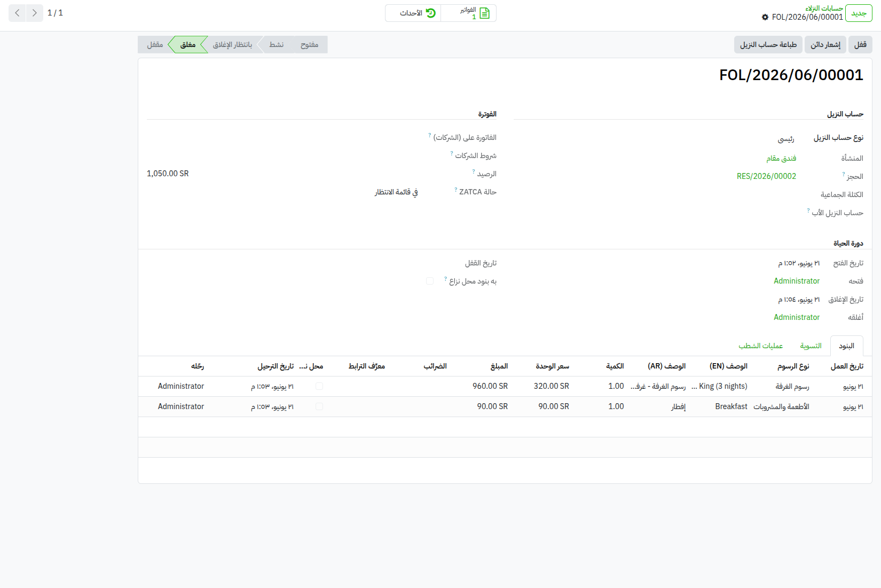Click the طباعة حساب النزيل print button
Viewport: 881px width, 588px height.
[768, 44]
